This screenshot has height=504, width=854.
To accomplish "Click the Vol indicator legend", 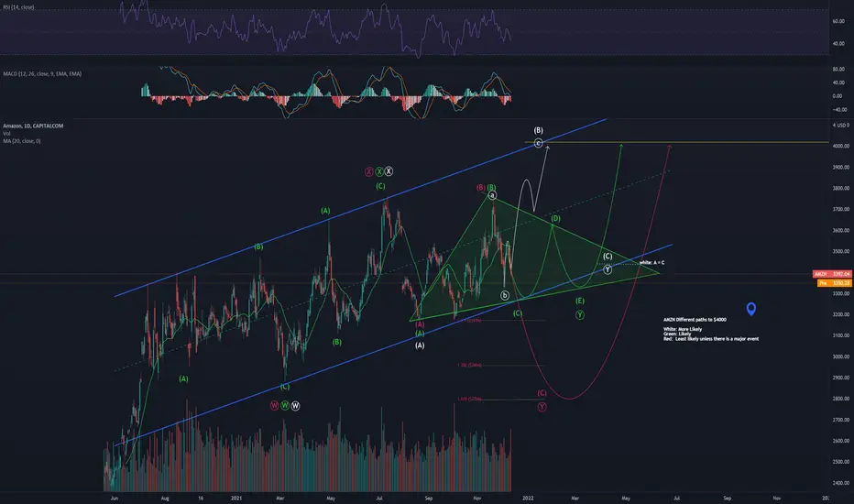I will coord(6,134).
